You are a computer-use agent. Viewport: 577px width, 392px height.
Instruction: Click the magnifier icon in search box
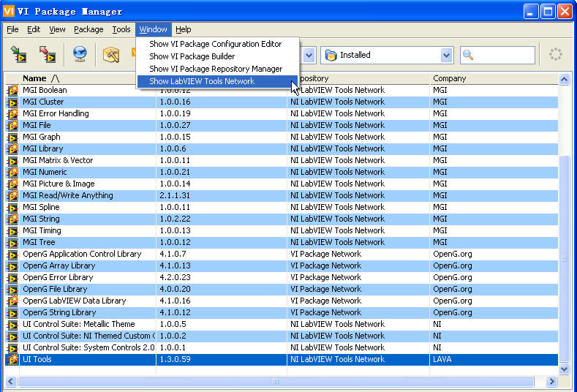click(x=468, y=55)
